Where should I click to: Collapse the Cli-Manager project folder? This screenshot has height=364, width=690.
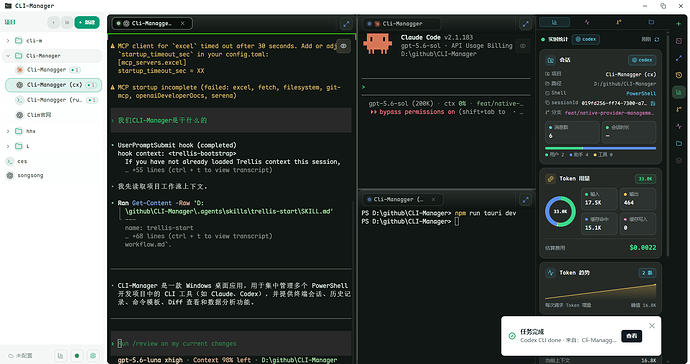click(8, 56)
